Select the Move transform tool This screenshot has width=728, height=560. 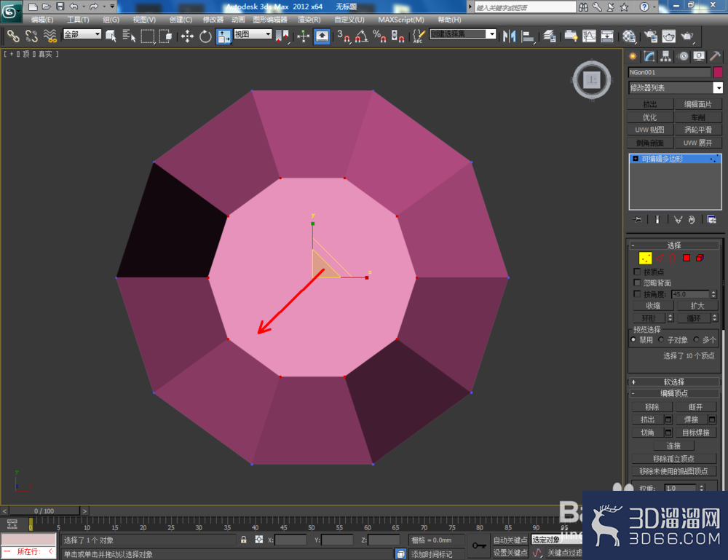[x=187, y=36]
